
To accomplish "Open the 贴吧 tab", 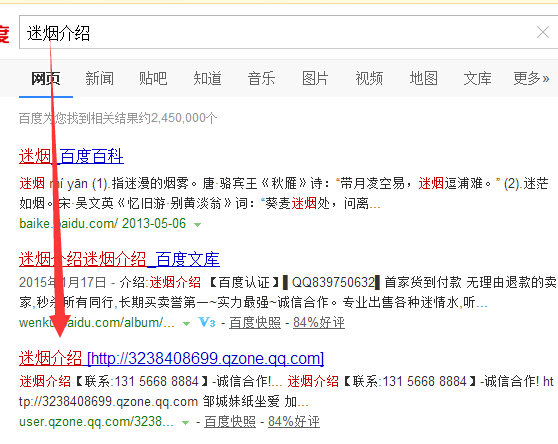I will 153,78.
